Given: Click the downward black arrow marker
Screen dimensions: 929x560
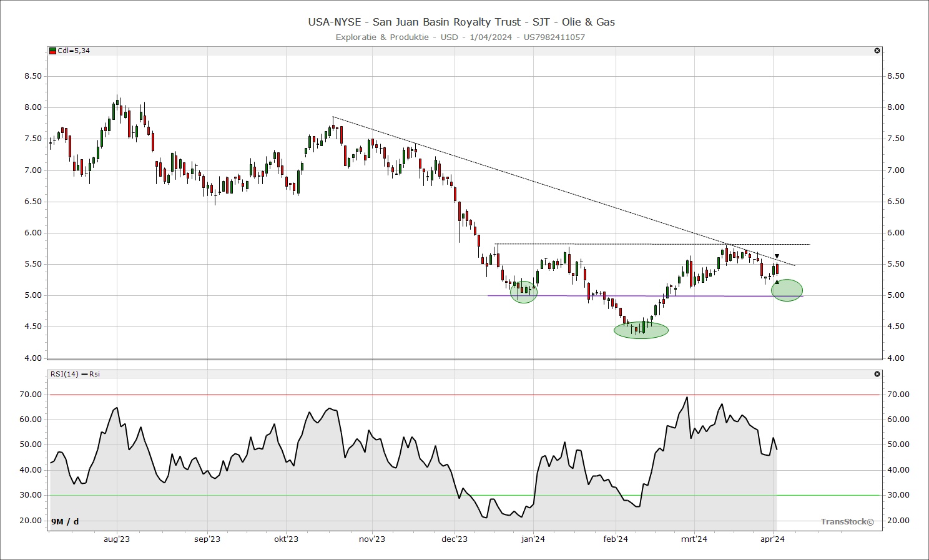Looking at the screenshot, I should click(777, 256).
